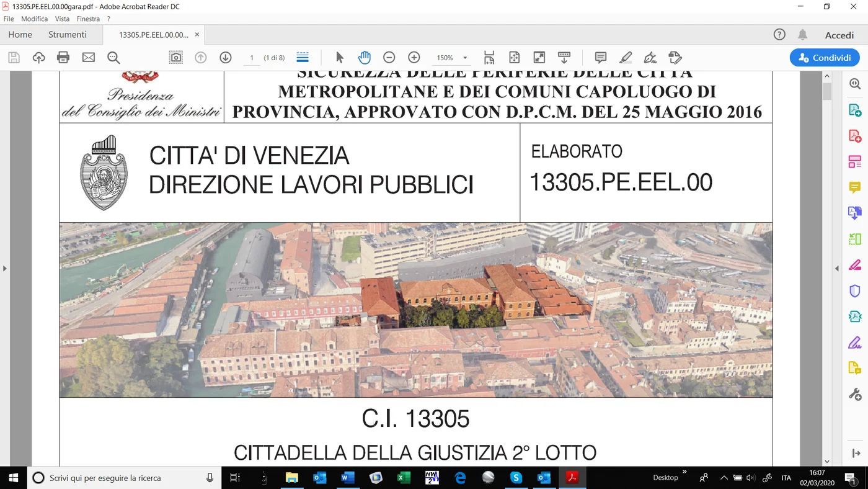868x489 pixels.
Task: Open File Explorer from the taskbar
Action: (291, 478)
